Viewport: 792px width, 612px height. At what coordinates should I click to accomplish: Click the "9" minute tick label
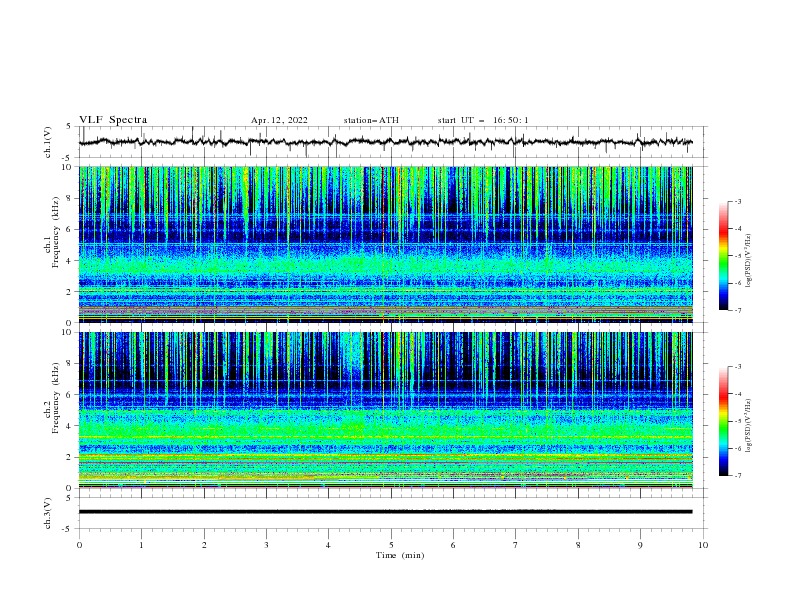click(640, 545)
